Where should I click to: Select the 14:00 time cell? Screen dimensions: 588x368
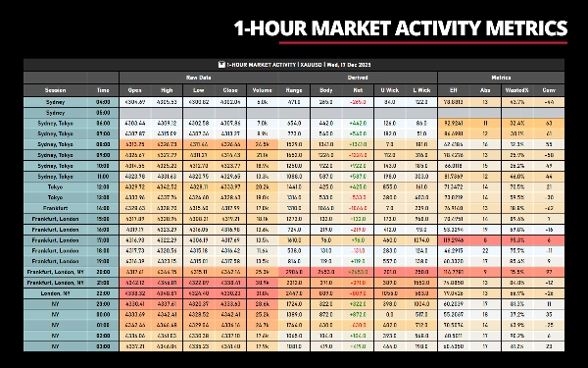coord(103,208)
